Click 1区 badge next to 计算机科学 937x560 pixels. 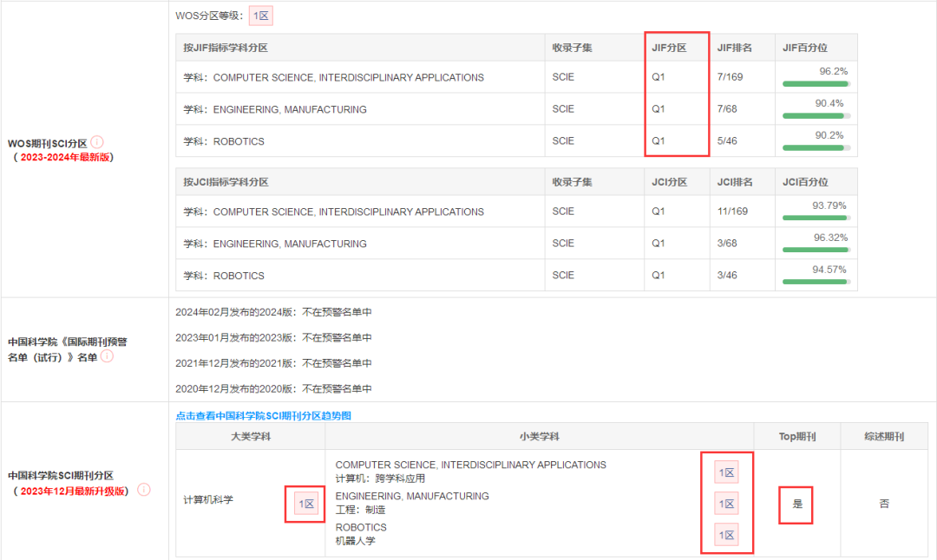coord(306,504)
